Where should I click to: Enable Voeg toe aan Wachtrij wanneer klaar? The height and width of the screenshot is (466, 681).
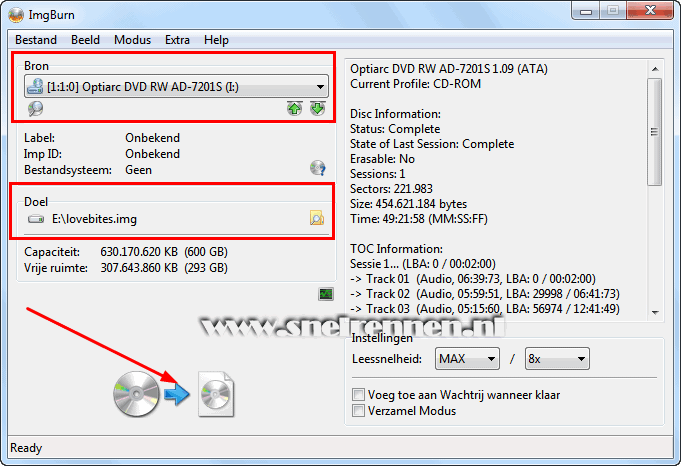pyautogui.click(x=358, y=394)
